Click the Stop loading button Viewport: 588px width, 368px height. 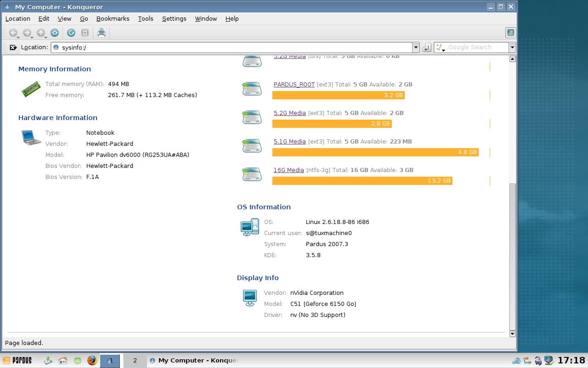[85, 33]
